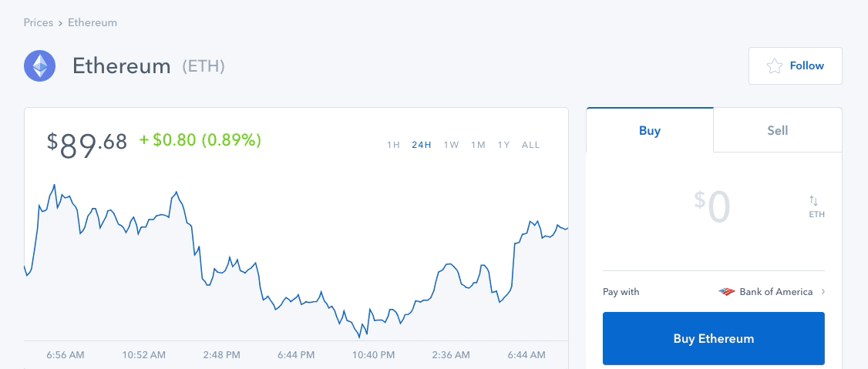The width and height of the screenshot is (868, 369).
Task: Switch to the Sell tab
Action: click(x=778, y=130)
